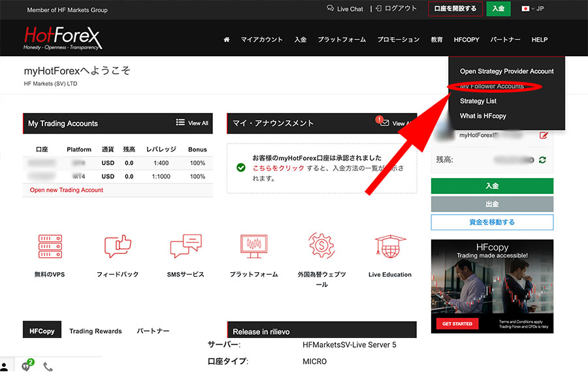This screenshot has width=588, height=387.
Task: Click the Live Education label
Action: coord(390,275)
